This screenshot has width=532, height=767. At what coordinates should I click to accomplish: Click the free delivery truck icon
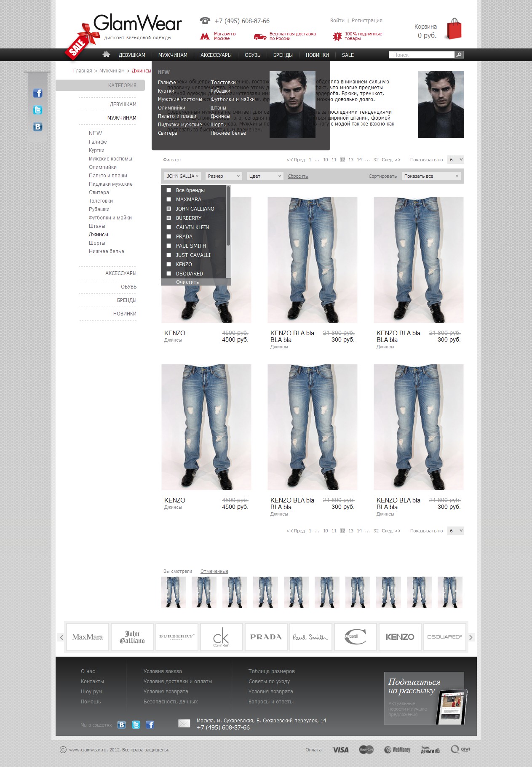[260, 37]
